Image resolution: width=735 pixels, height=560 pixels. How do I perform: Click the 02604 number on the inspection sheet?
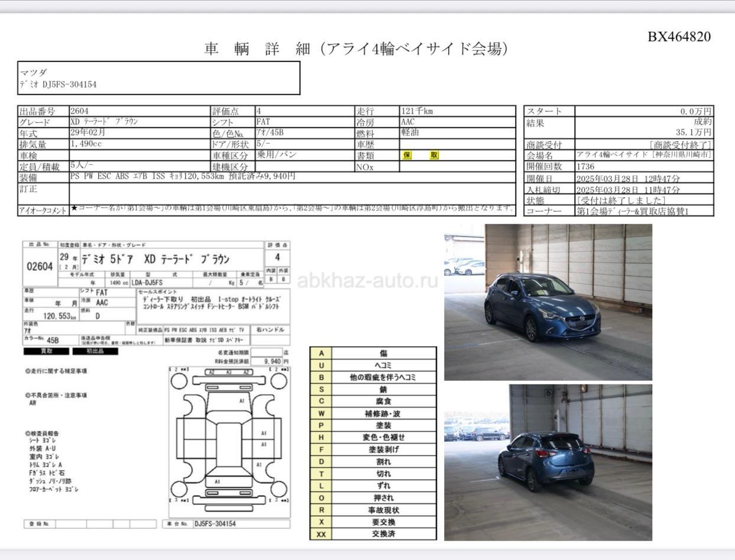tap(40, 266)
